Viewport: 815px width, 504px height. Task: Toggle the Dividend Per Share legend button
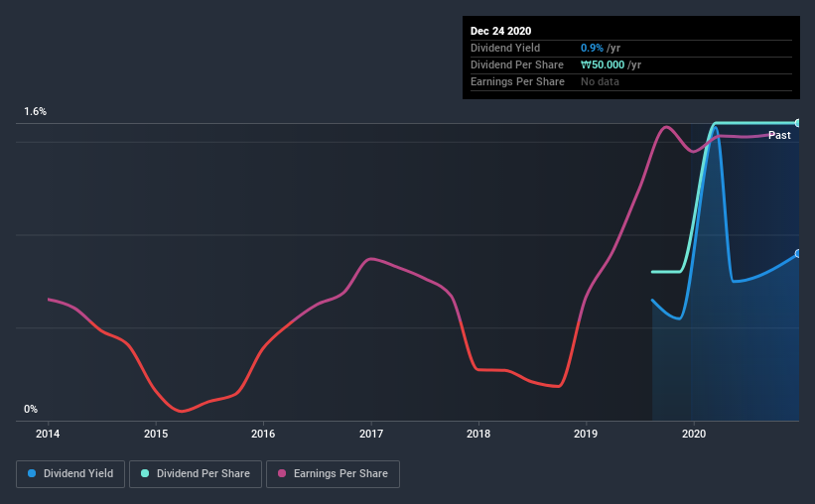[x=196, y=474]
